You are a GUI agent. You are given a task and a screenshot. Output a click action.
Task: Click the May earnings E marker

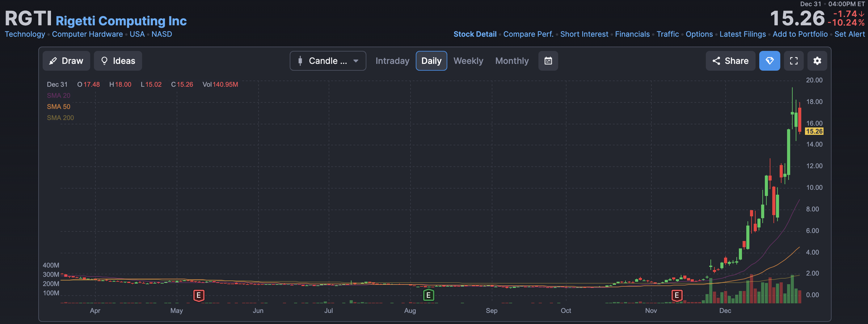tap(199, 295)
